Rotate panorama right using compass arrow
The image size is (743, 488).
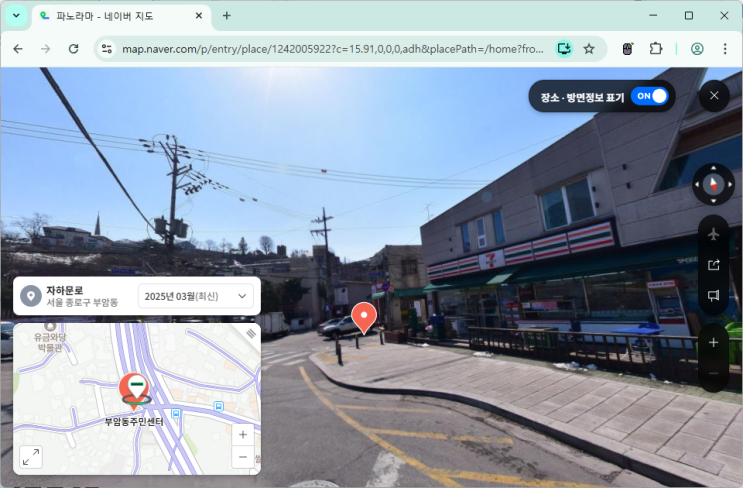(730, 184)
